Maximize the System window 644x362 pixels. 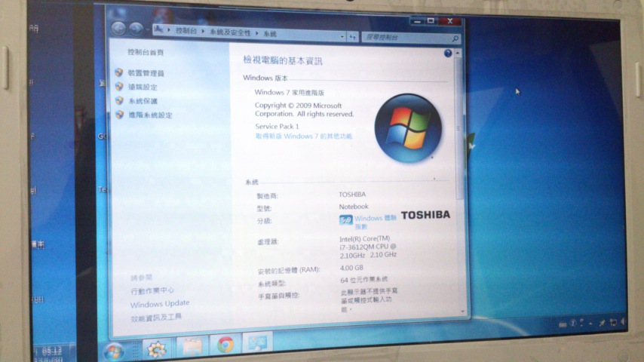431,20
